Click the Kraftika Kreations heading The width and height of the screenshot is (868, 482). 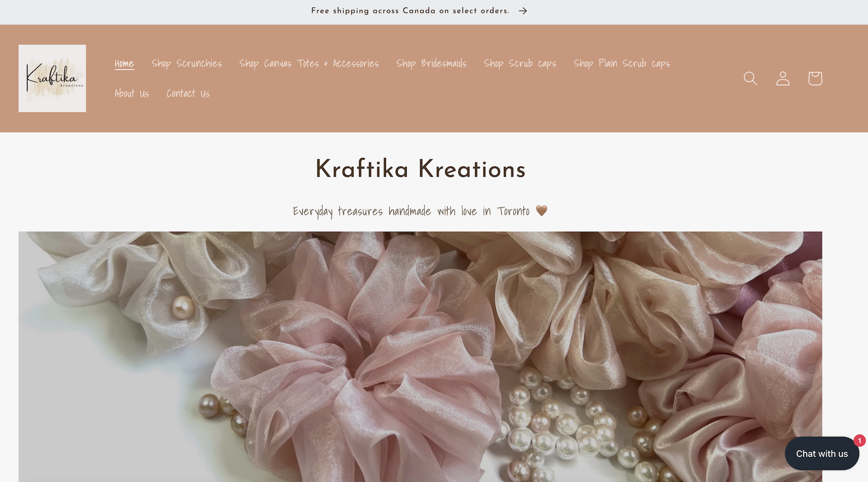(x=420, y=170)
